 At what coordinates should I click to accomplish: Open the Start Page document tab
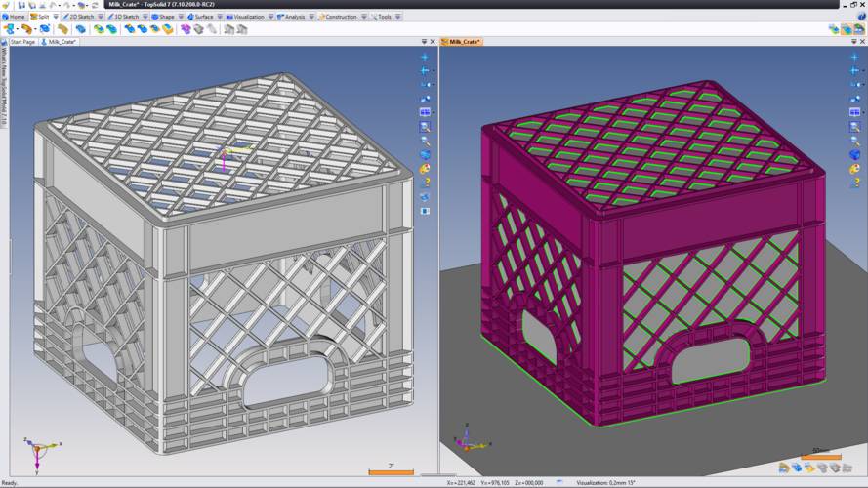pyautogui.click(x=21, y=42)
